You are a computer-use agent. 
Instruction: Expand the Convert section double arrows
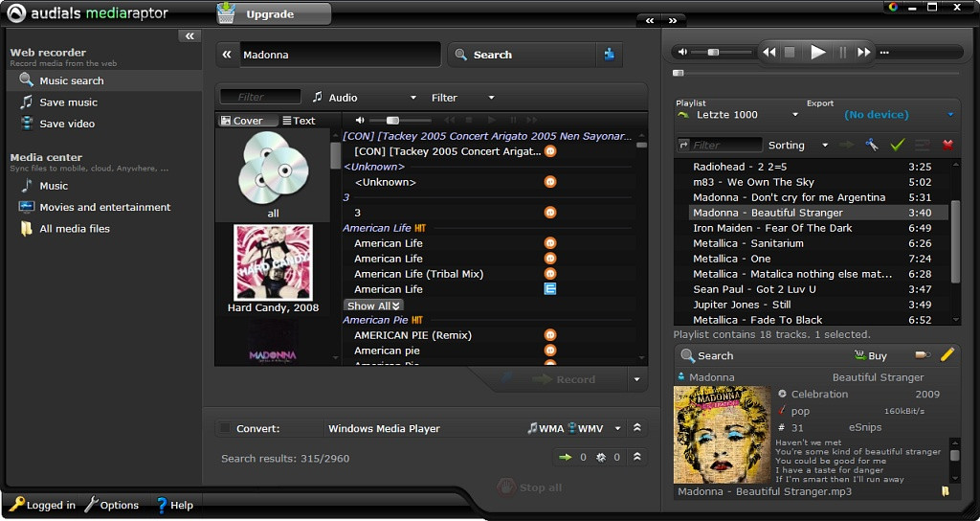(x=636, y=428)
